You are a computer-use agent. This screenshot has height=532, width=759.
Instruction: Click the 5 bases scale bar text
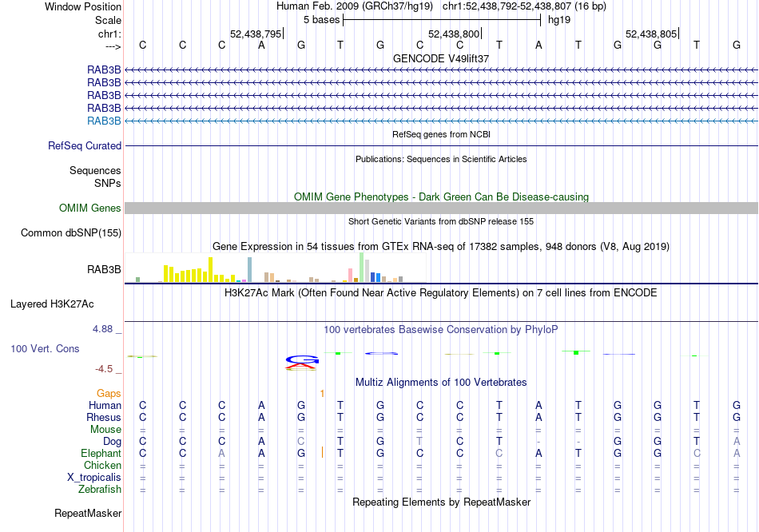[x=322, y=20]
